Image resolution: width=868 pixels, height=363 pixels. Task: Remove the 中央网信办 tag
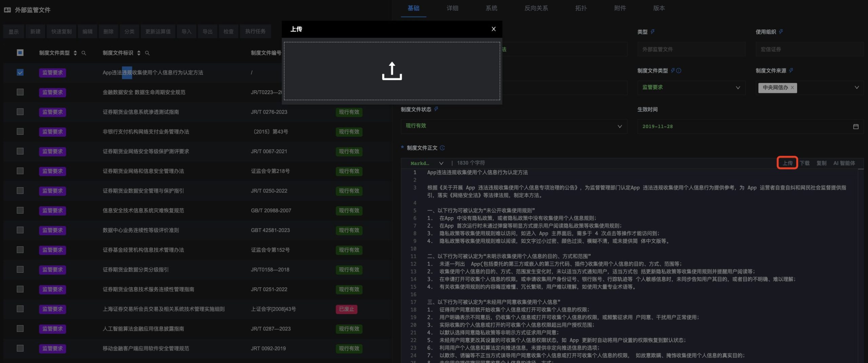(792, 88)
